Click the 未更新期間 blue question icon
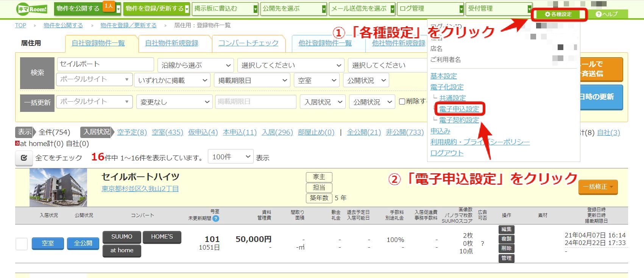Image resolution: width=644 pixels, height=278 pixels. pos(216,218)
